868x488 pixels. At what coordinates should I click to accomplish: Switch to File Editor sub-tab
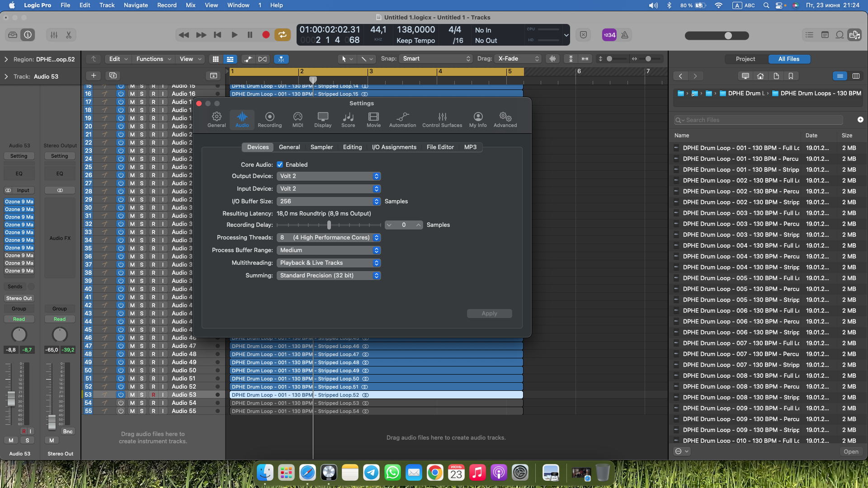tap(440, 147)
